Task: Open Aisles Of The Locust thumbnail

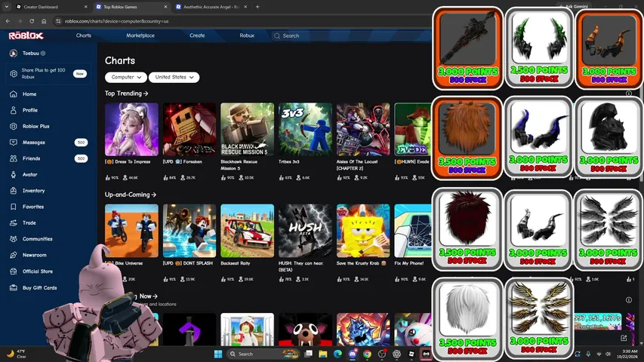Action: pos(363,129)
